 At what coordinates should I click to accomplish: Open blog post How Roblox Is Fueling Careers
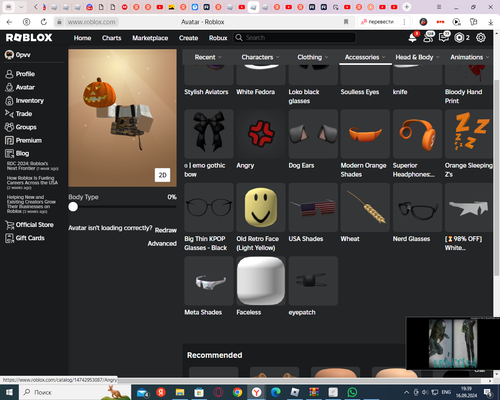coord(32,183)
